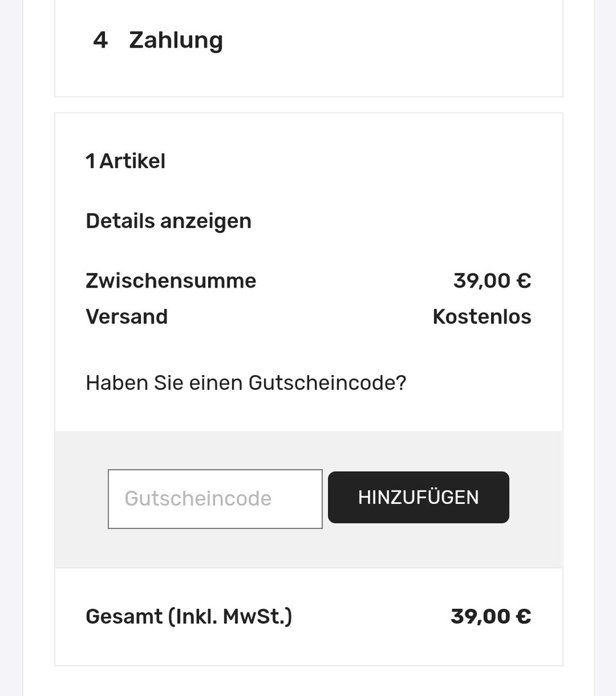Click the euro sign in Zwischensumme row

point(524,281)
